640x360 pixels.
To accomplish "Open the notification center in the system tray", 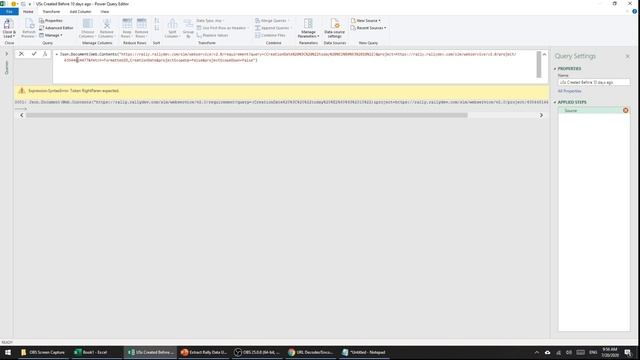I will (628, 352).
